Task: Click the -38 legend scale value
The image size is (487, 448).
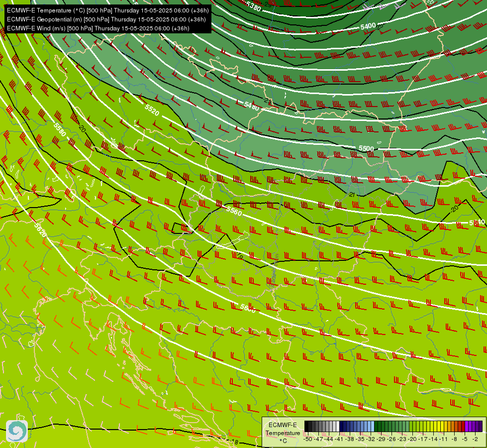Action: (350, 439)
